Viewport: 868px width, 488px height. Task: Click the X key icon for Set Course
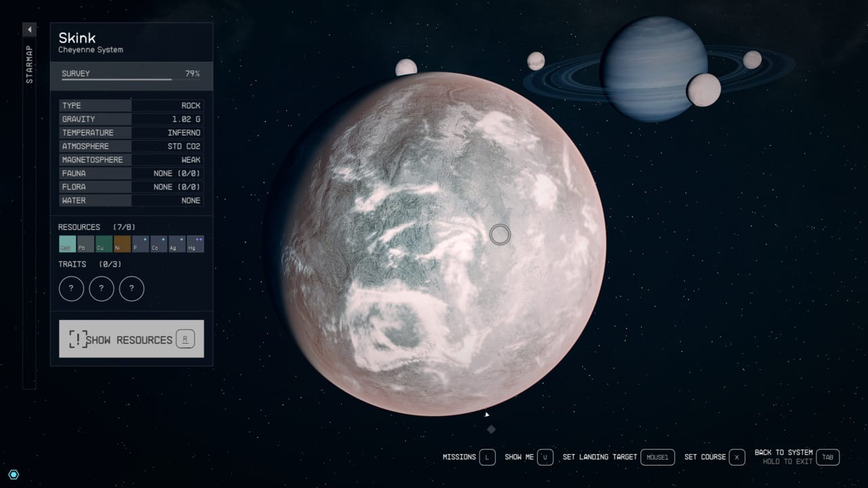(737, 457)
